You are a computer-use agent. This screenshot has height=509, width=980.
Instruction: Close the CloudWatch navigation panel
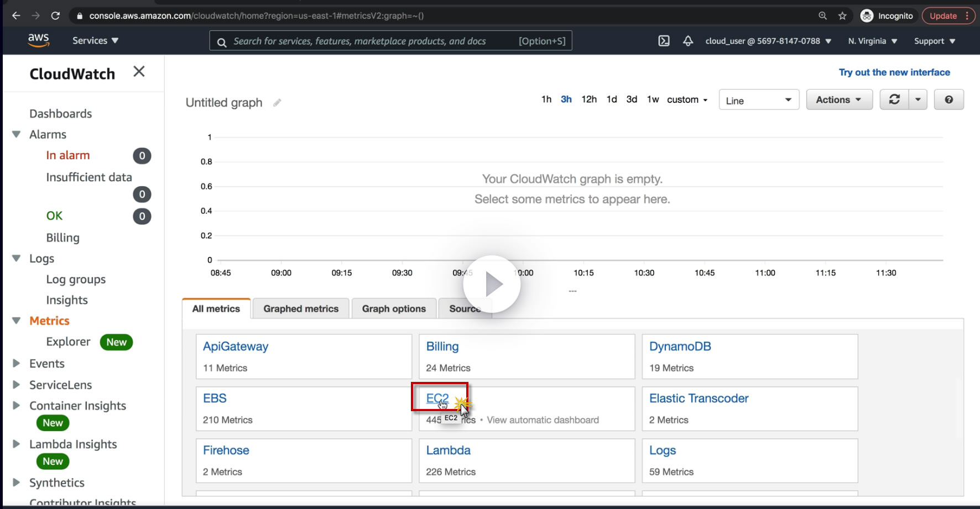[139, 71]
